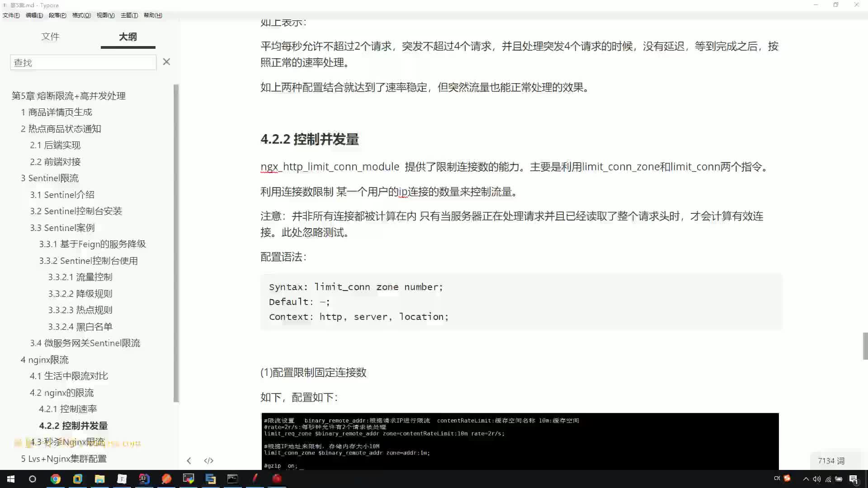Navigate to 3.1 Sentinel介绍

pos(62,195)
